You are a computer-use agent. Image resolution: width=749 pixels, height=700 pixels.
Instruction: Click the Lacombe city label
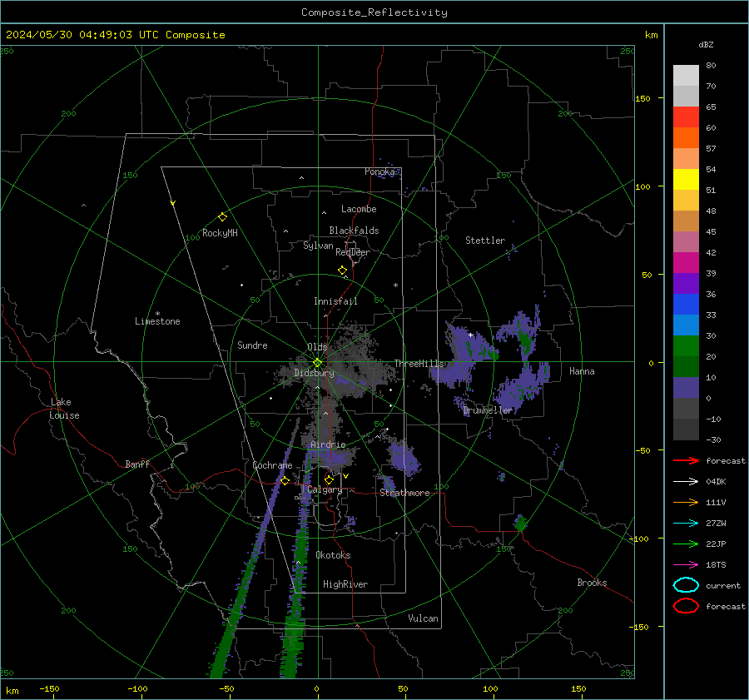pos(359,209)
